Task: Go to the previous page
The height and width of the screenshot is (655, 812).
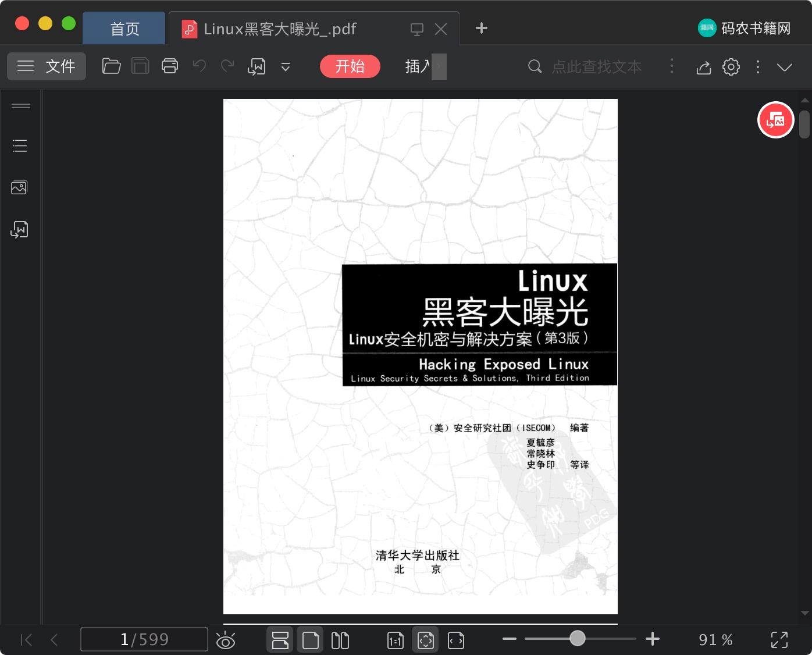Action: coord(54,640)
